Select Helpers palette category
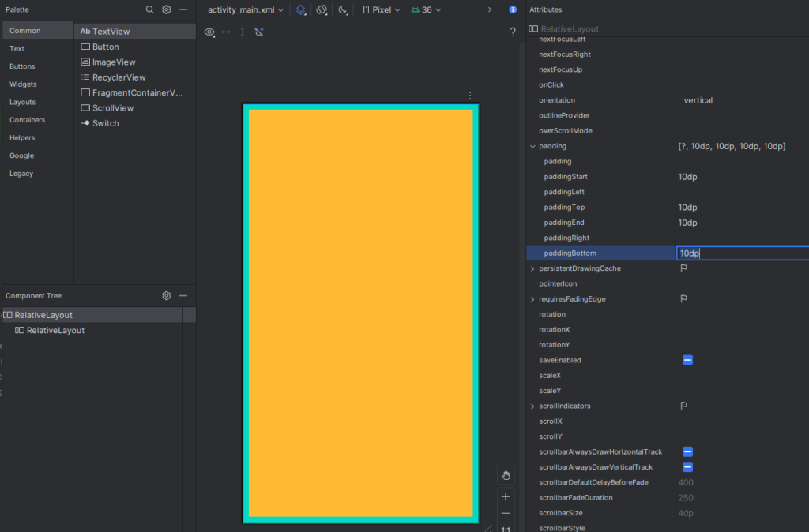 (38, 137)
